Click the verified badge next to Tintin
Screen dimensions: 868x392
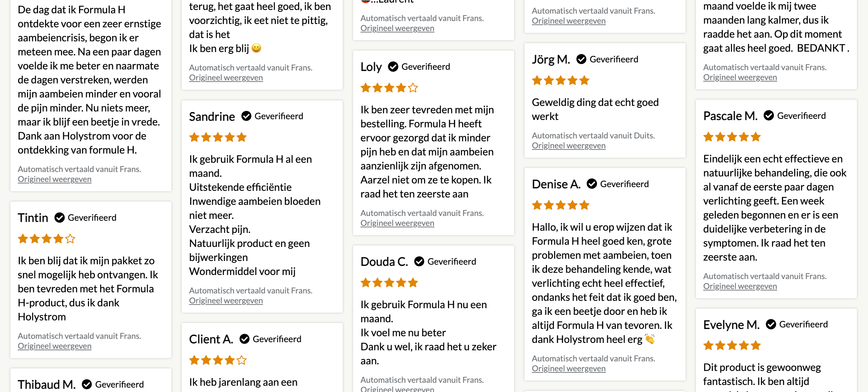point(59,218)
